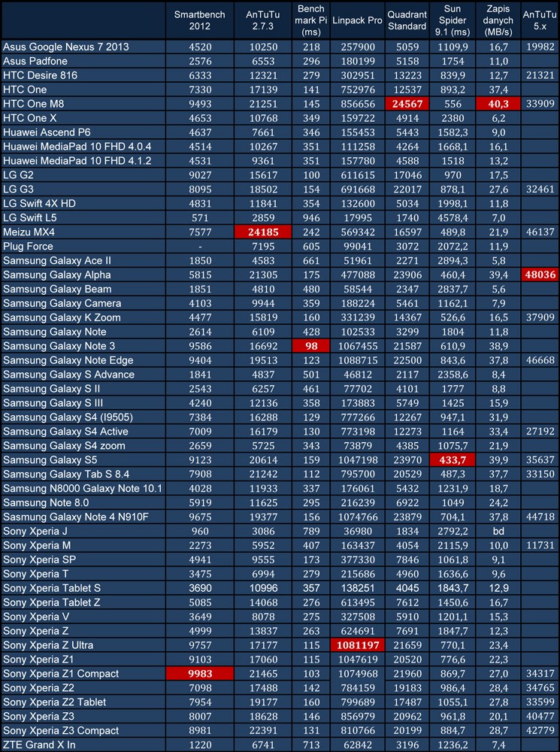Select the Sony Xperia Z Ultra row name

pyautogui.click(x=48, y=645)
